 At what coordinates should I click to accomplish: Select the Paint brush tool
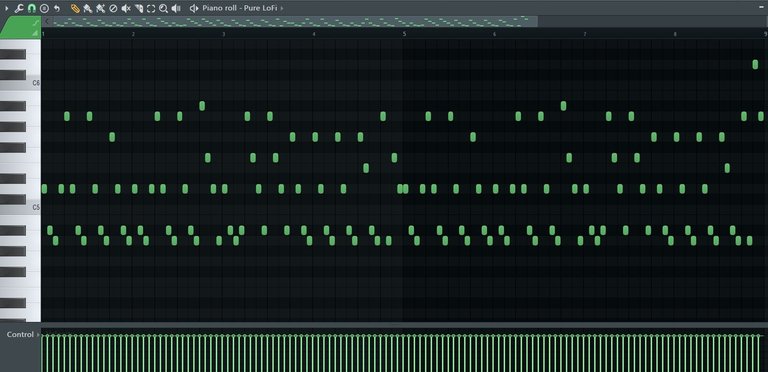click(88, 8)
